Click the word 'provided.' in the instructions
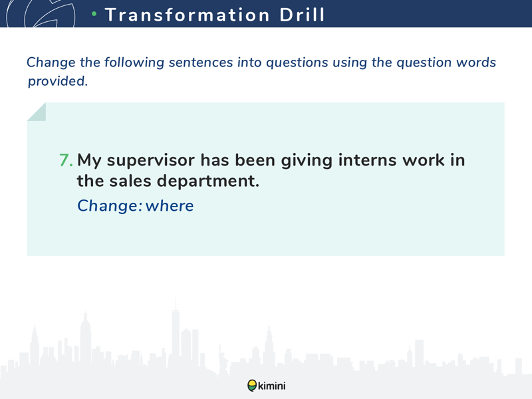 pyautogui.click(x=58, y=81)
